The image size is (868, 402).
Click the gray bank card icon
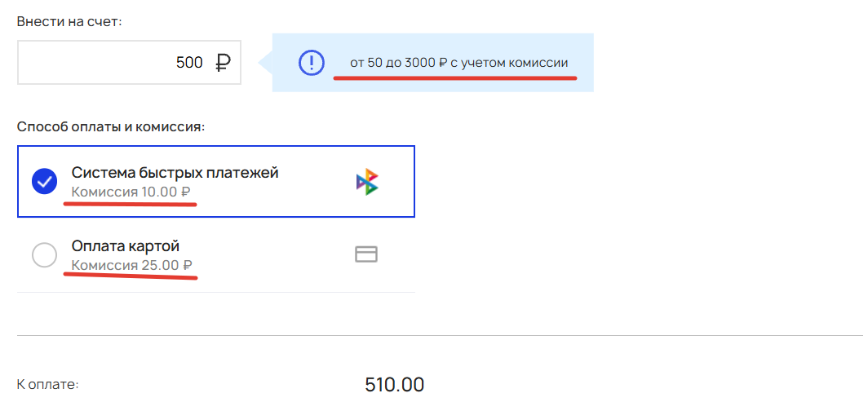pyautogui.click(x=366, y=254)
